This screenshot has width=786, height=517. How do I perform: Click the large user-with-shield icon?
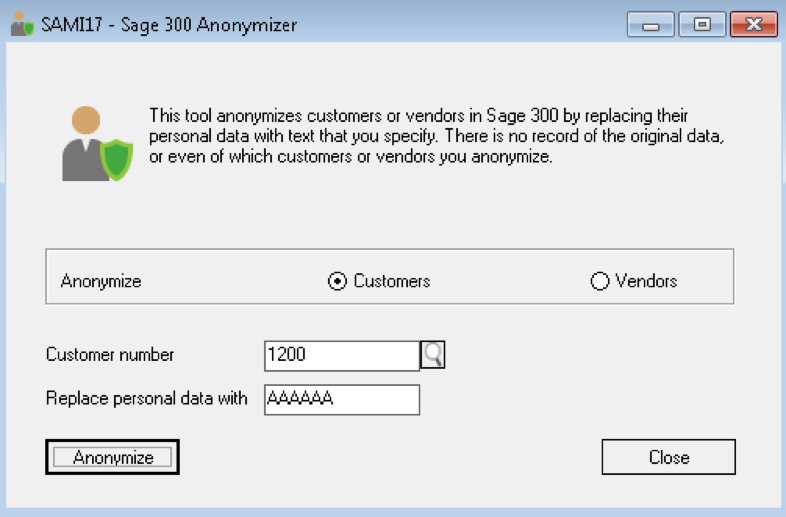(x=97, y=143)
